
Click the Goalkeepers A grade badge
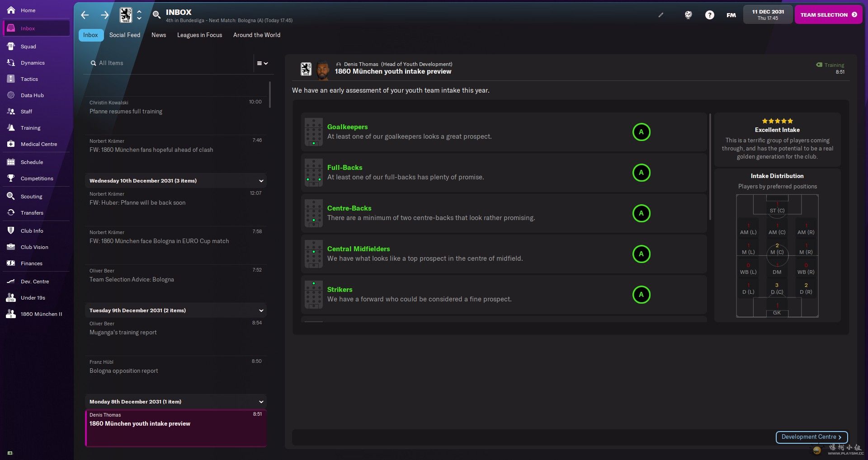pyautogui.click(x=641, y=132)
